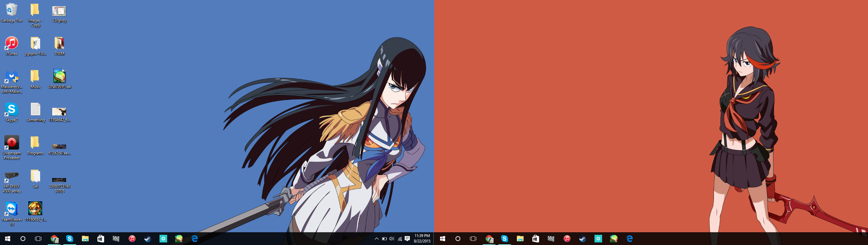Open the Images - Copy folder
Image resolution: width=868 pixels, height=245 pixels.
pyautogui.click(x=35, y=15)
